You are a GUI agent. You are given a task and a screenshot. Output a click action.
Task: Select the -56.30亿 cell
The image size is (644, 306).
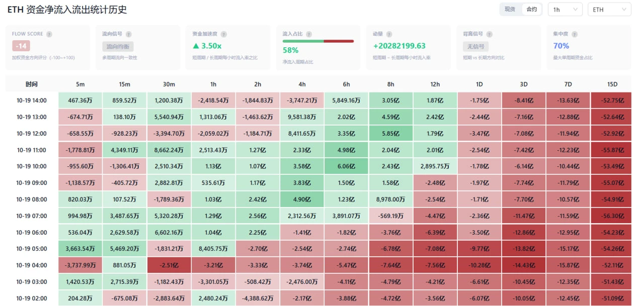pyautogui.click(x=612, y=216)
